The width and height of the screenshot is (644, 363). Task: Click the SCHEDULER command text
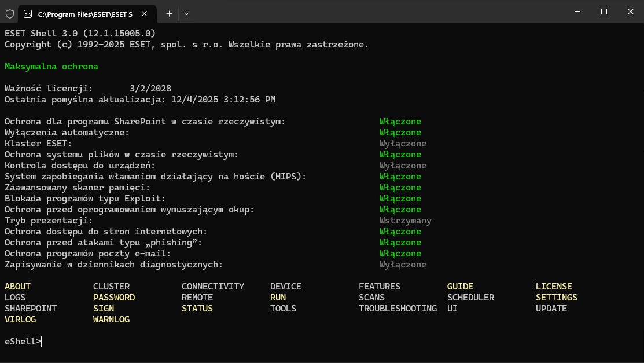[470, 298]
